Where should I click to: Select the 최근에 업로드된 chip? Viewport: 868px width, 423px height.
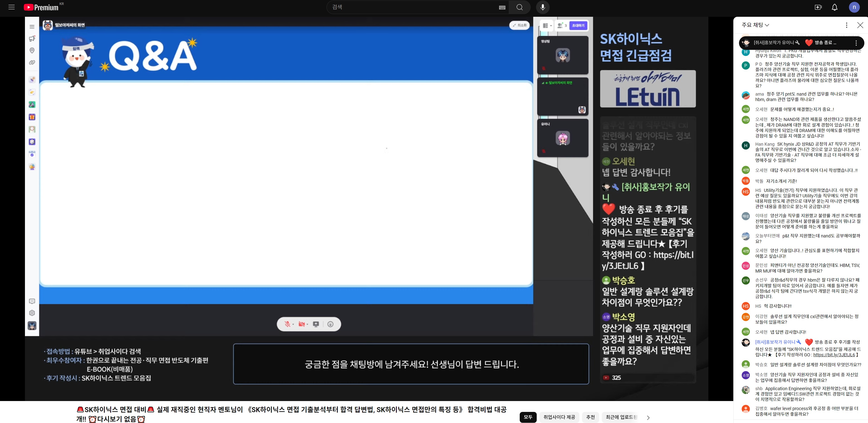click(x=621, y=417)
